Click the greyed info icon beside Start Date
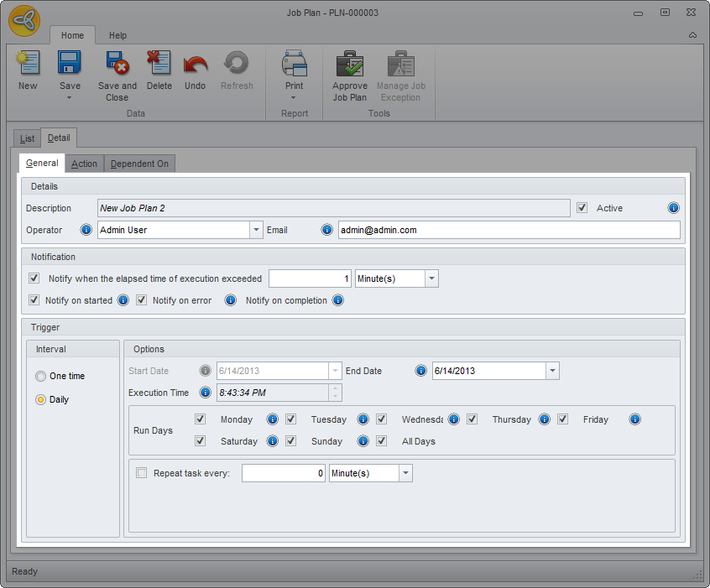 tap(205, 371)
